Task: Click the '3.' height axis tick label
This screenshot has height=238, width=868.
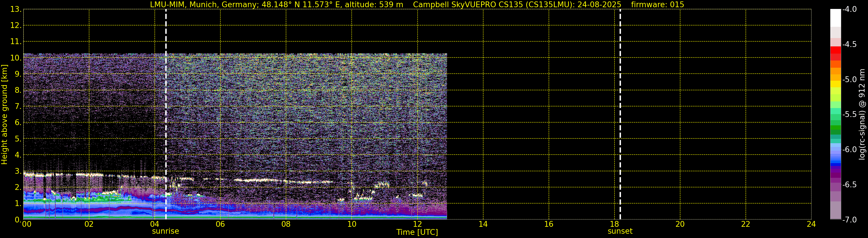Action: pyautogui.click(x=18, y=171)
